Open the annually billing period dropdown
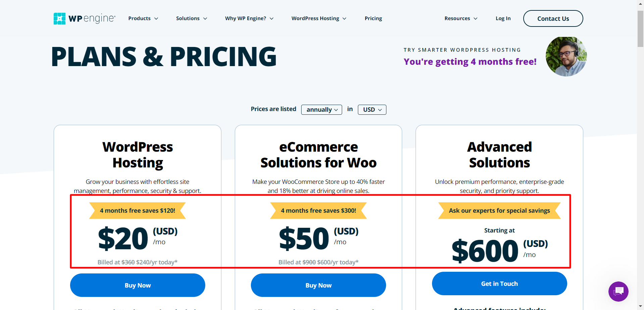Screen dimensions: 644x310 coord(322,110)
